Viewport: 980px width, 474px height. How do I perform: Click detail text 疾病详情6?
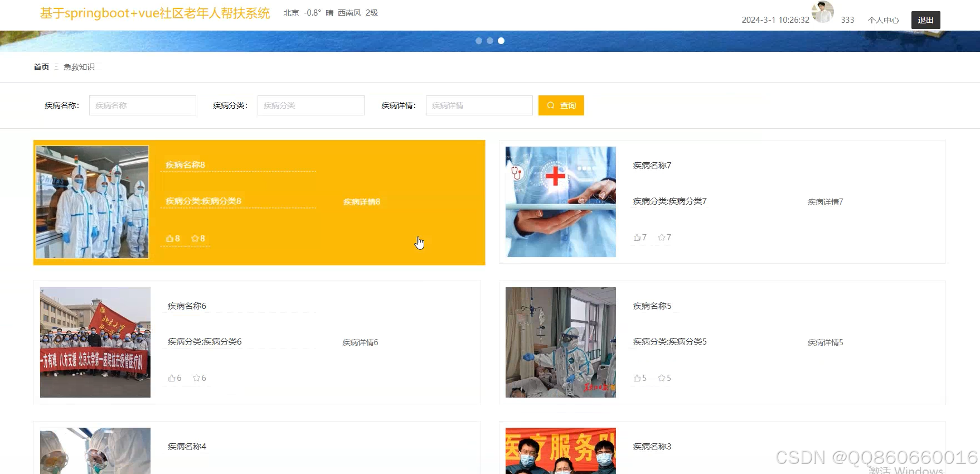click(x=360, y=342)
